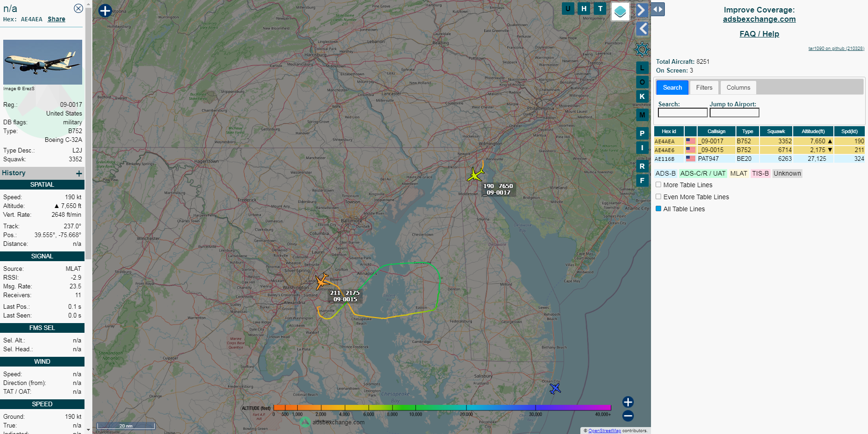
Task: Open the Share link
Action: point(56,19)
